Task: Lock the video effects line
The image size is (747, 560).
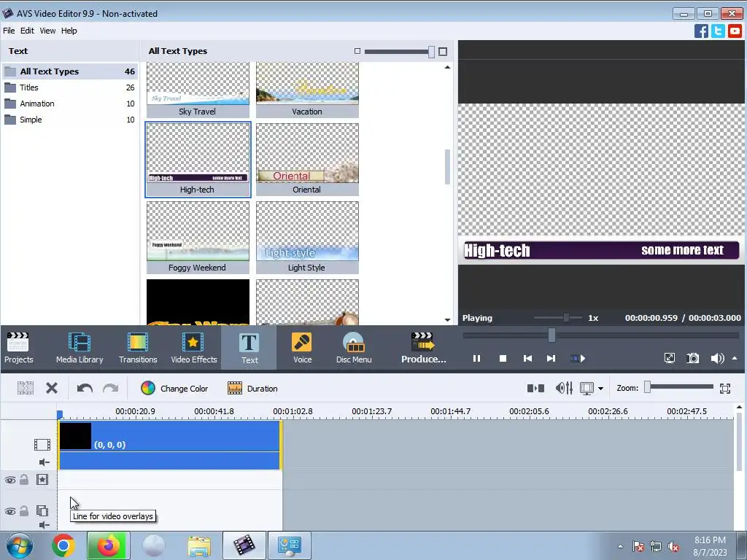Action: (x=24, y=480)
